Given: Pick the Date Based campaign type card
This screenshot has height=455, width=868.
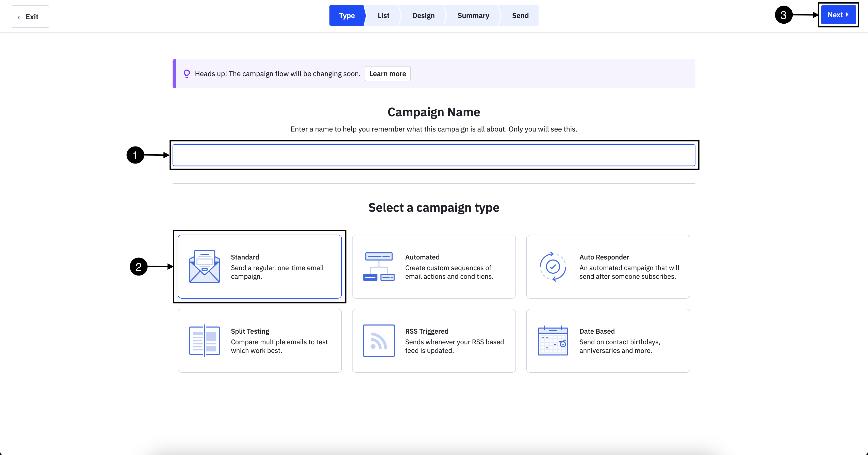Looking at the screenshot, I should (x=608, y=340).
